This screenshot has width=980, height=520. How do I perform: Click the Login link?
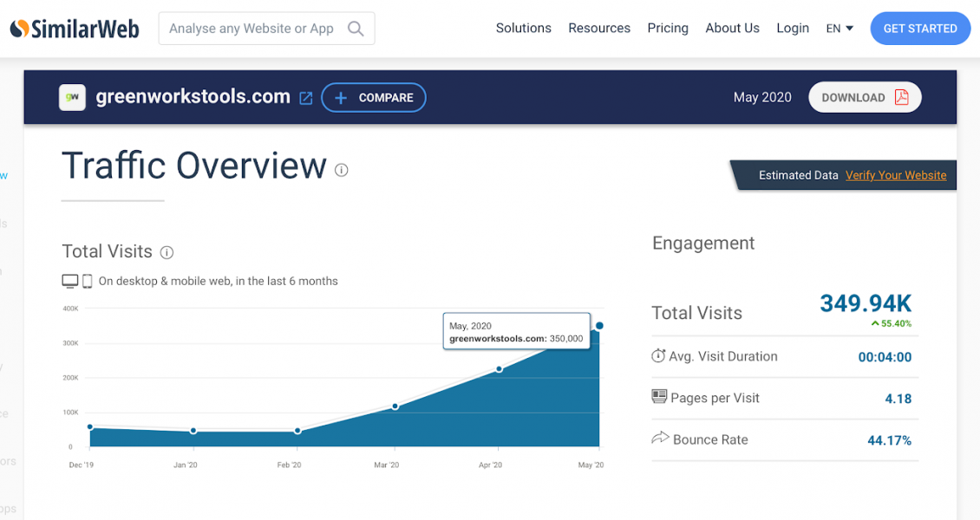793,28
